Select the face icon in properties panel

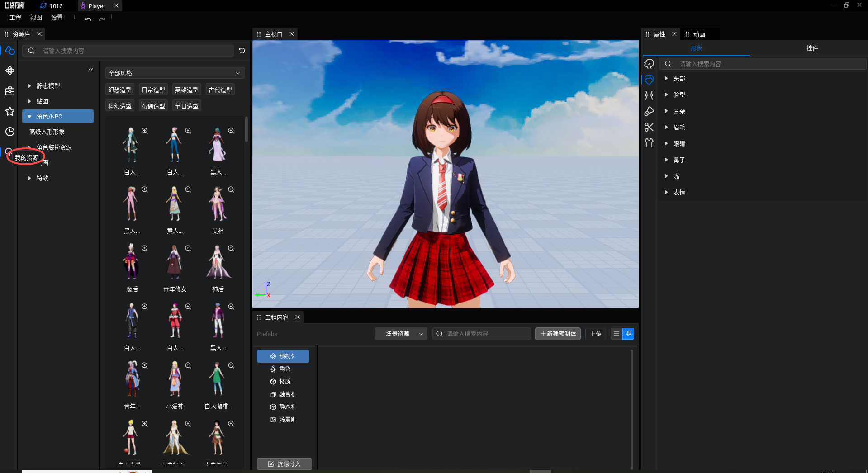coord(649,80)
